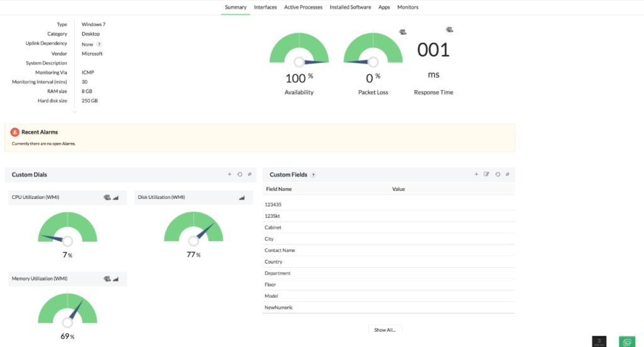The width and height of the screenshot is (644, 347).
Task: Select the Department custom field row
Action: coord(389,273)
